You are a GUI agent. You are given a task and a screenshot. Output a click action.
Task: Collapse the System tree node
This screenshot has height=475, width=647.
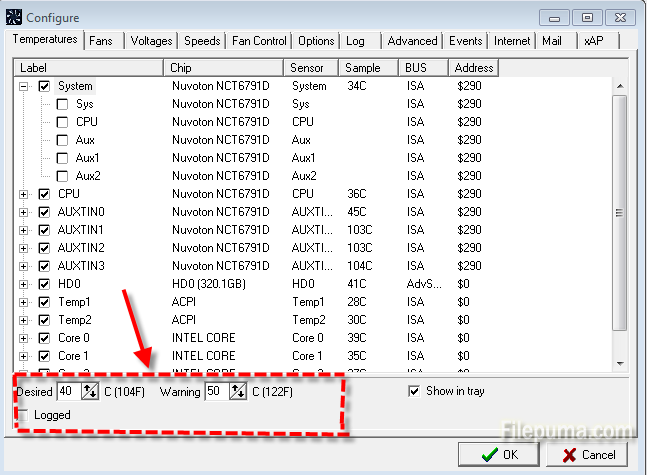click(x=24, y=86)
